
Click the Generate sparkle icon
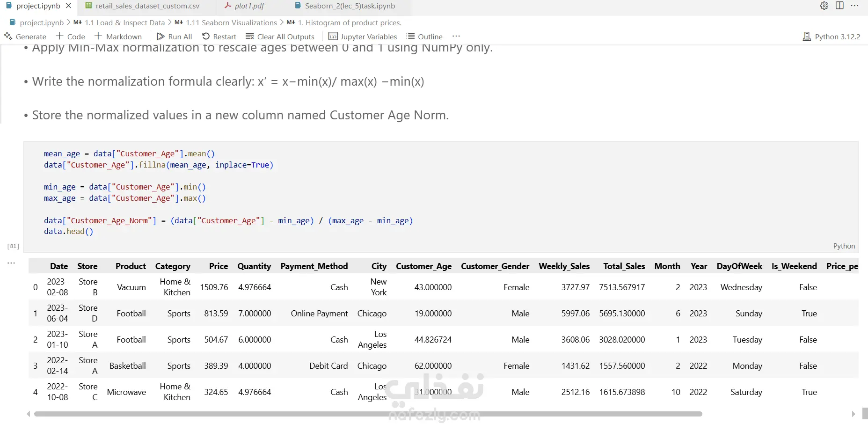tap(8, 37)
